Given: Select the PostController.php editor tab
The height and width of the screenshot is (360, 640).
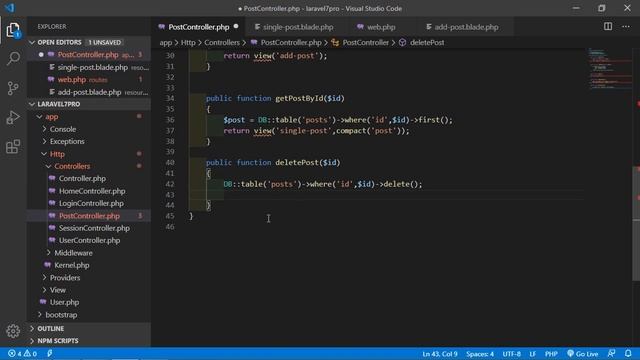Looking at the screenshot, I should coord(198,27).
